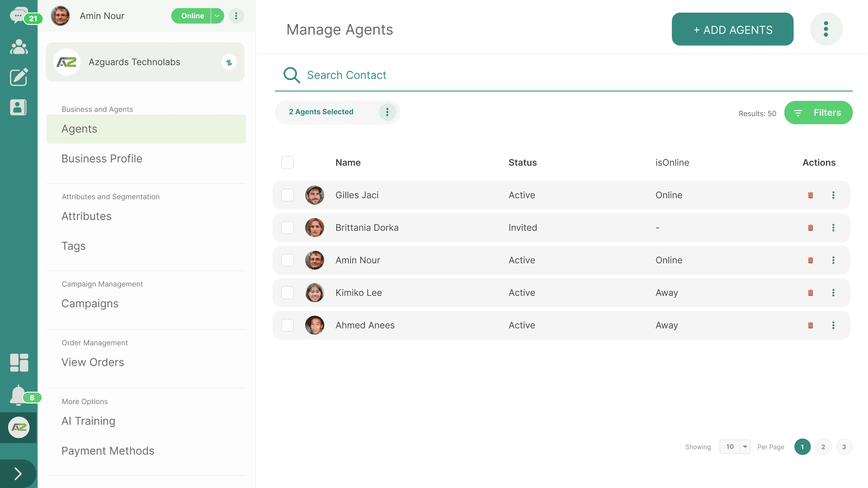Click the Name column header
This screenshot has height=488, width=868.
(x=348, y=163)
